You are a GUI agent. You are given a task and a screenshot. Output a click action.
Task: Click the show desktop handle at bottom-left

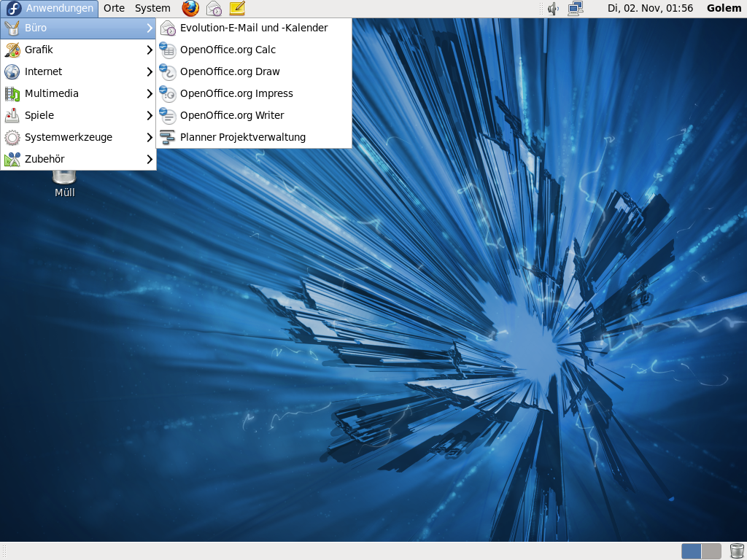click(4, 551)
